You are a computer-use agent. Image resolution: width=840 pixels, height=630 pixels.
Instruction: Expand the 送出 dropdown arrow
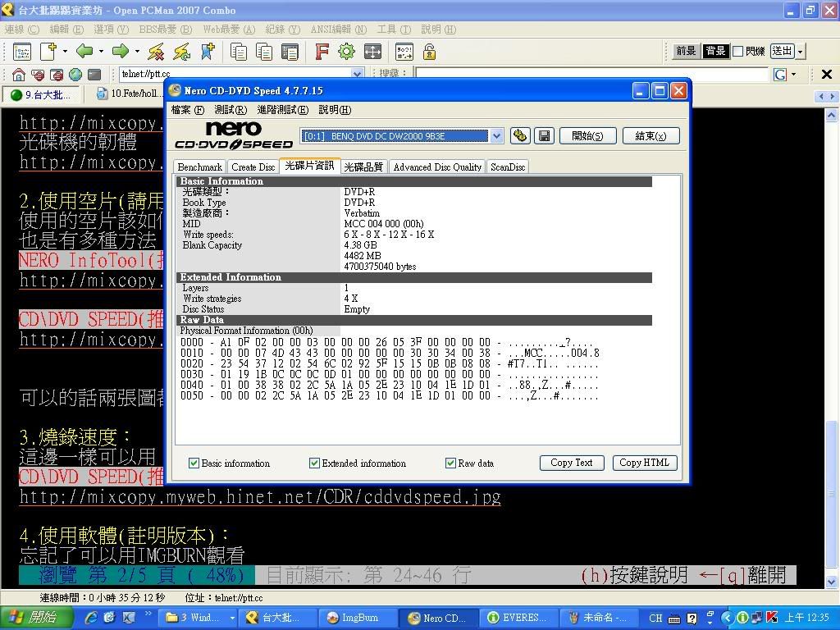coord(801,52)
